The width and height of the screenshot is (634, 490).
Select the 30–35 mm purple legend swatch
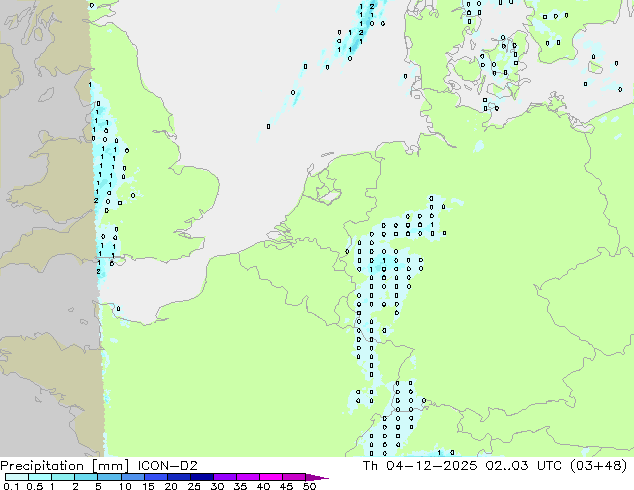point(225,477)
